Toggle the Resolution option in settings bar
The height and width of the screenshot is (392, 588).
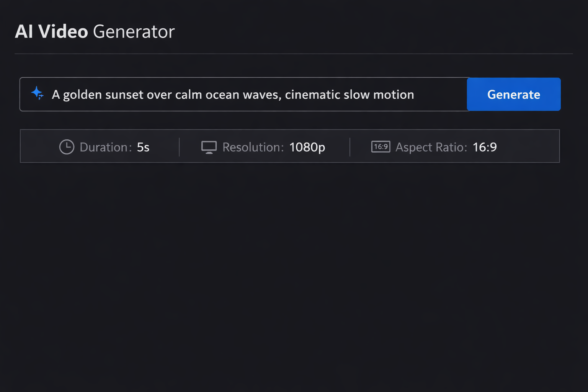tap(263, 147)
